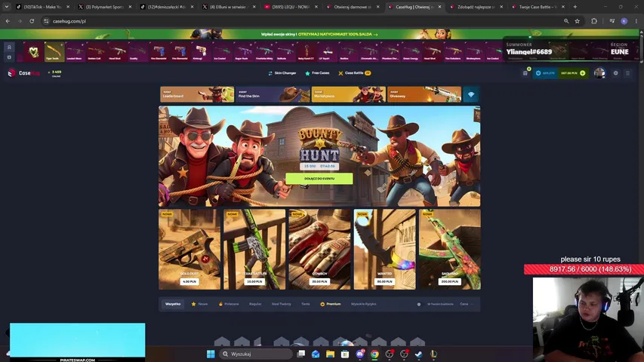Switch to the LEQU YouTube browser tab
Viewport: 644px width, 362px height.
291,7
